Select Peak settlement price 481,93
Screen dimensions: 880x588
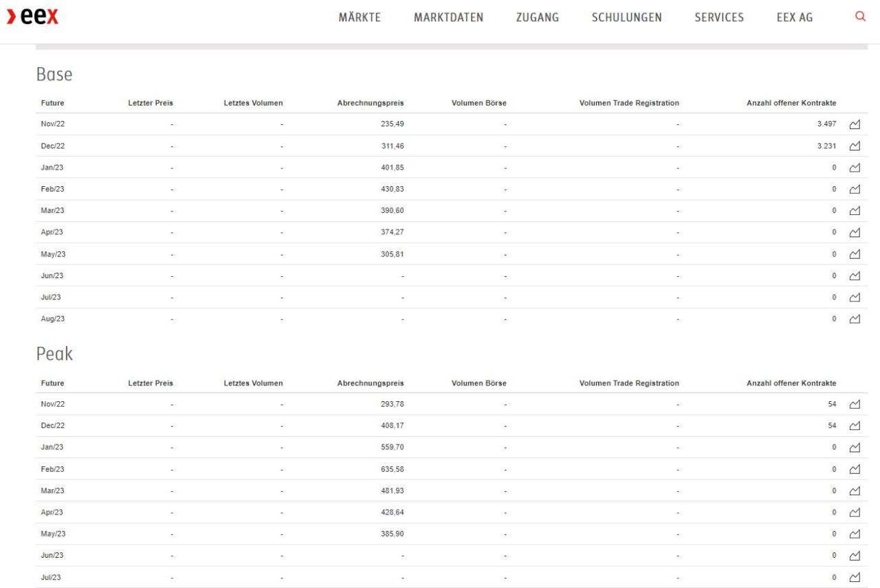tap(393, 491)
